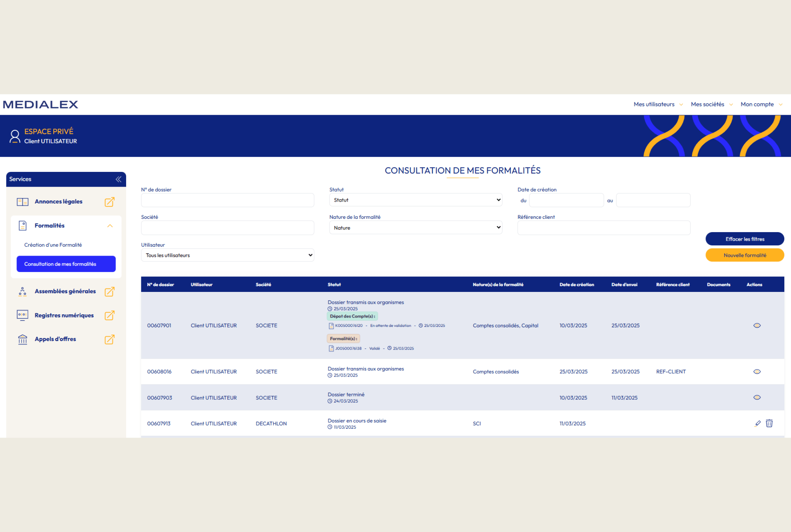Open Assemblées générales external link icon

tap(109, 292)
